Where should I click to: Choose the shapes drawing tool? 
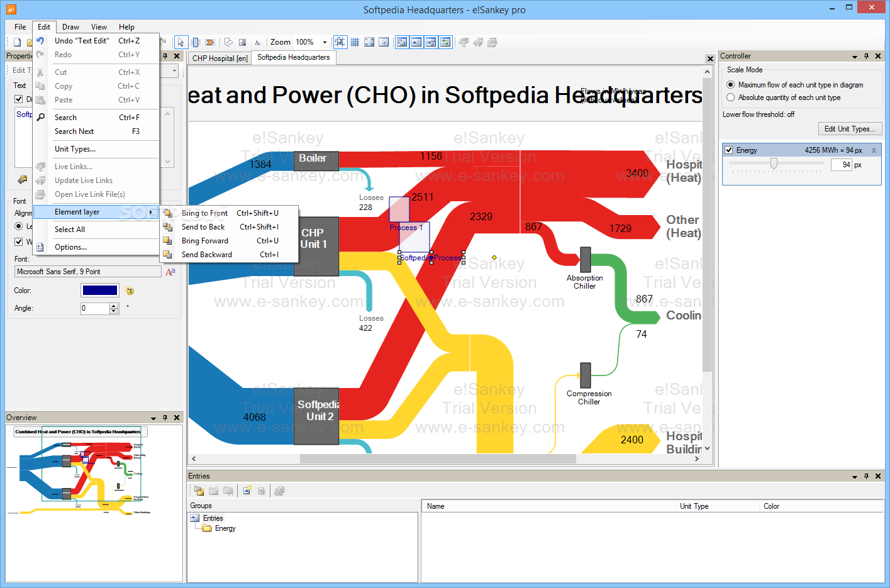(228, 42)
